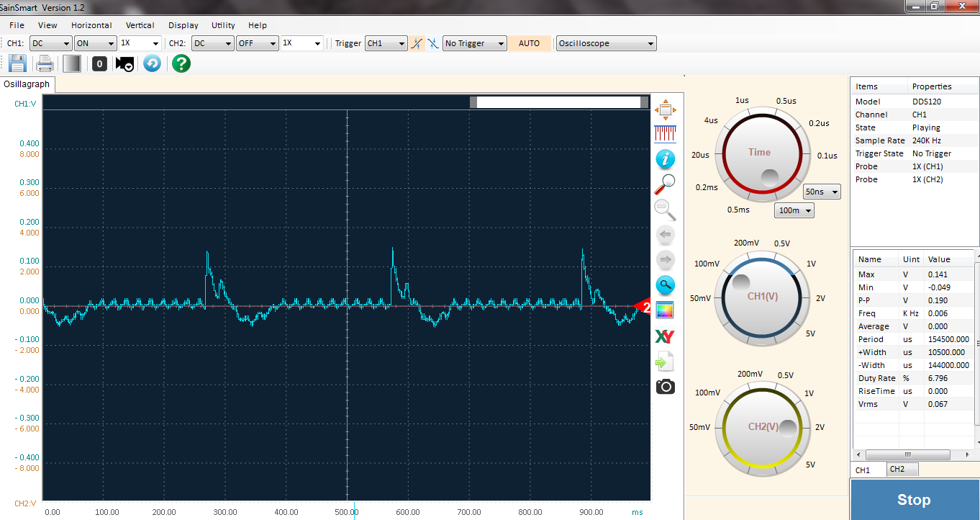This screenshot has height=520, width=980.
Task: Export data with the green arrow document icon
Action: point(665,362)
